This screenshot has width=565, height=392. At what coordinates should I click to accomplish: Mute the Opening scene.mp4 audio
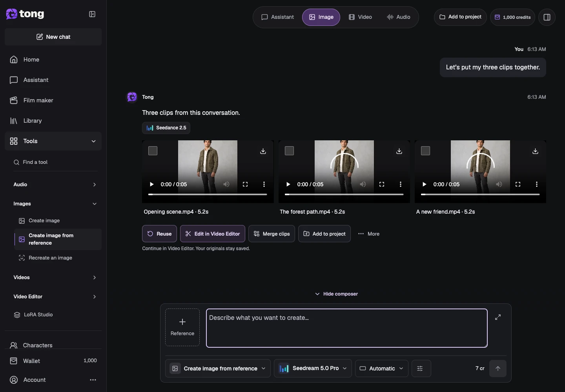click(226, 184)
